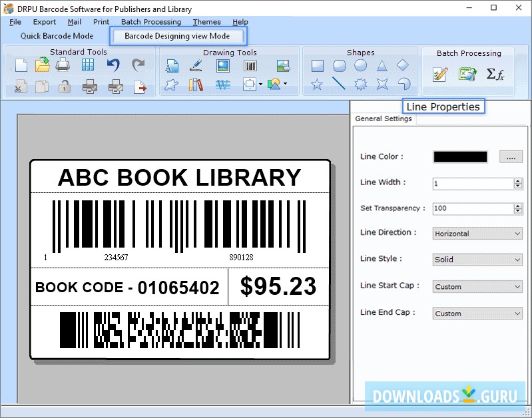This screenshot has width=532, height=418.
Task: Open the Line End Cap dropdown
Action: (477, 313)
